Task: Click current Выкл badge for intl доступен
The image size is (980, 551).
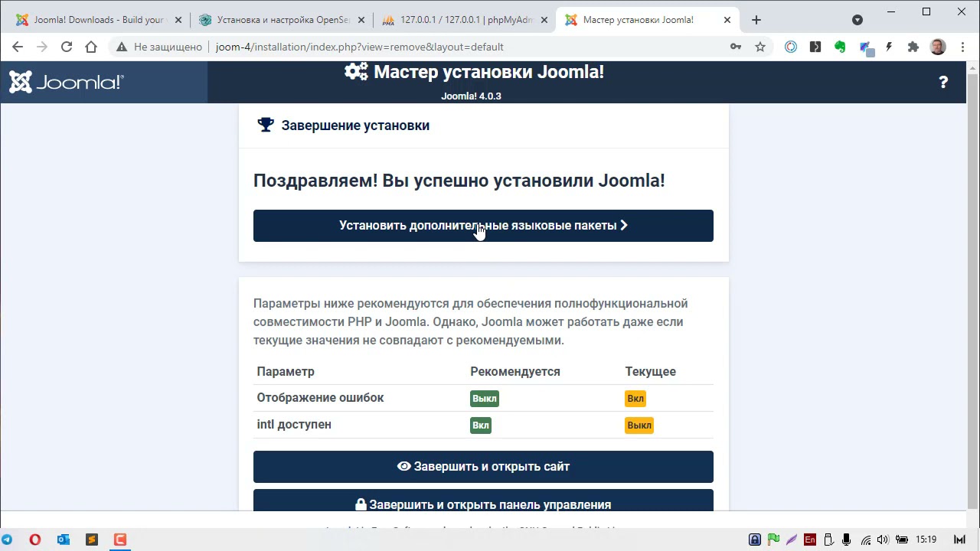Action: coord(639,425)
